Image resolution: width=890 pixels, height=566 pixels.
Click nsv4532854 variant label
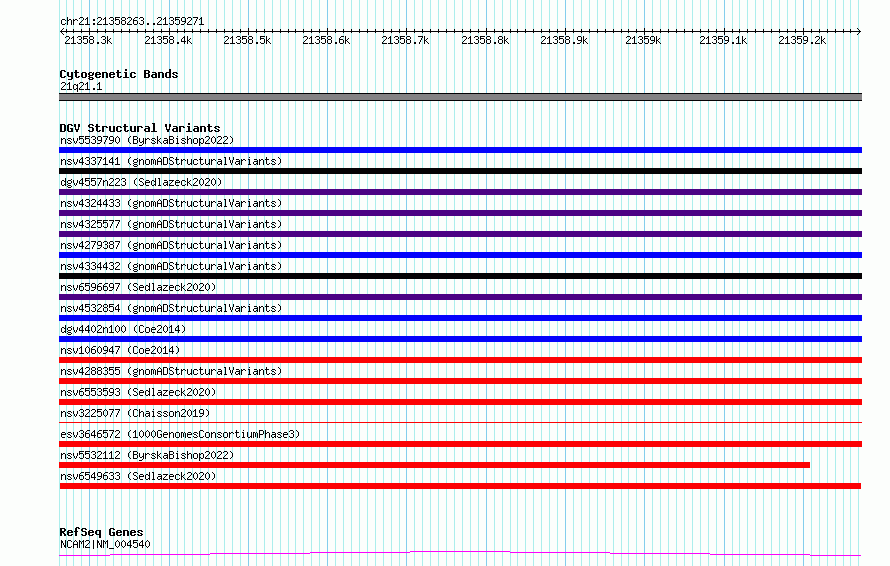click(x=171, y=308)
